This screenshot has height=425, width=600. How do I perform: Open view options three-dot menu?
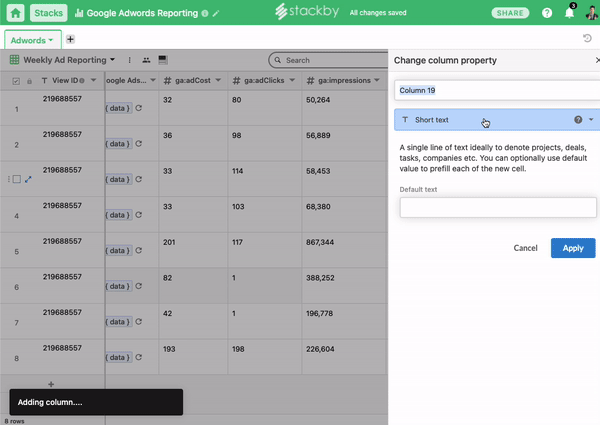[x=130, y=60]
